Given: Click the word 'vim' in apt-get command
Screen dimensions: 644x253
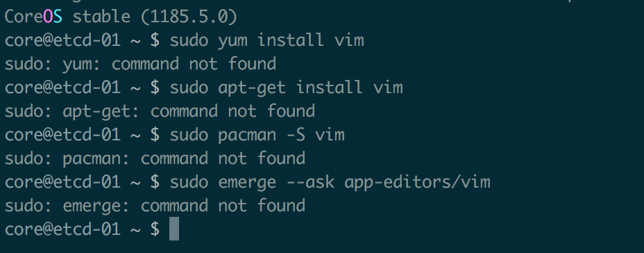Looking at the screenshot, I should tap(388, 88).
